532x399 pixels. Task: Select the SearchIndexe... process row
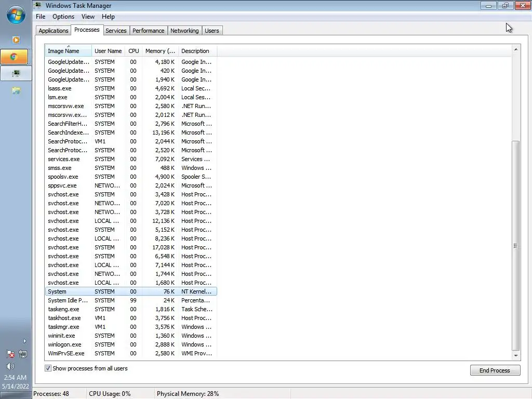click(x=131, y=132)
